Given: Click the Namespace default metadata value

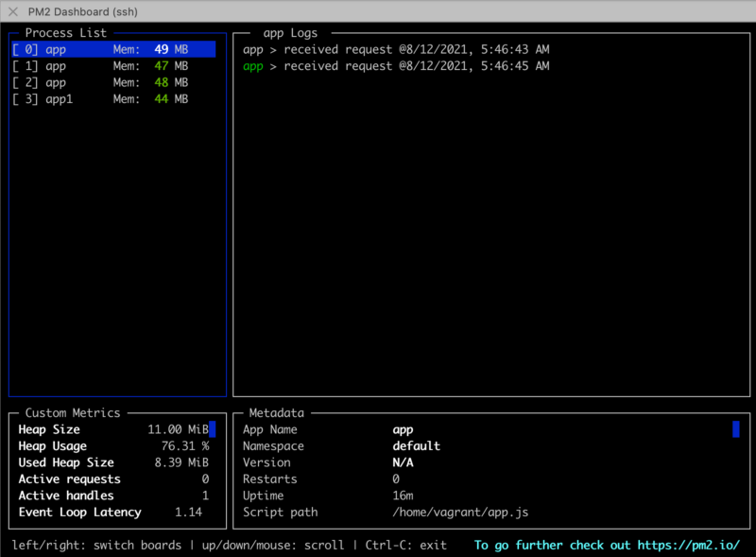Looking at the screenshot, I should point(417,446).
